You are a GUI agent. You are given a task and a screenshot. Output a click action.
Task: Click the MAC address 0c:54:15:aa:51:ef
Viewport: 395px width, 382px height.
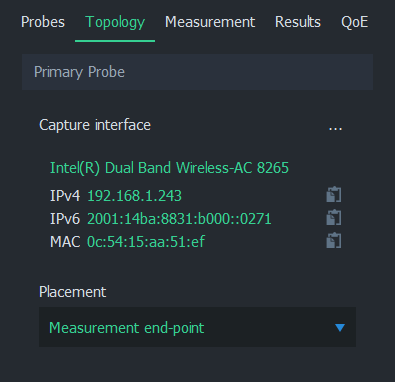tap(146, 242)
